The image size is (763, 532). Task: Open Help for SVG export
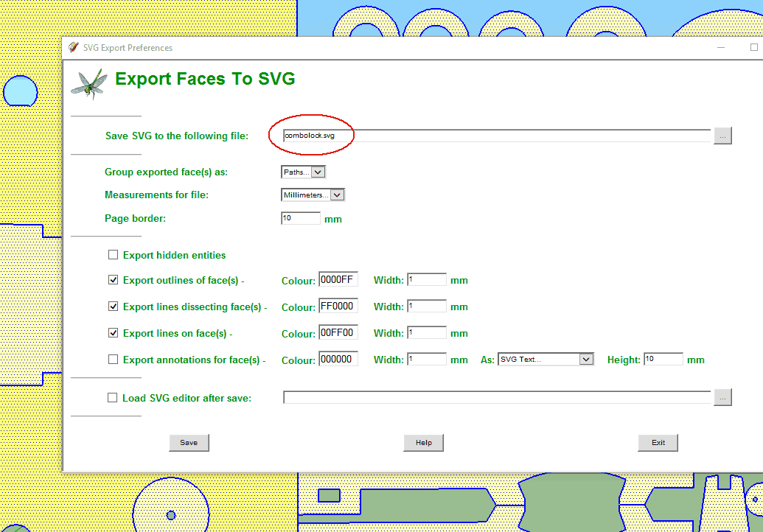[423, 443]
